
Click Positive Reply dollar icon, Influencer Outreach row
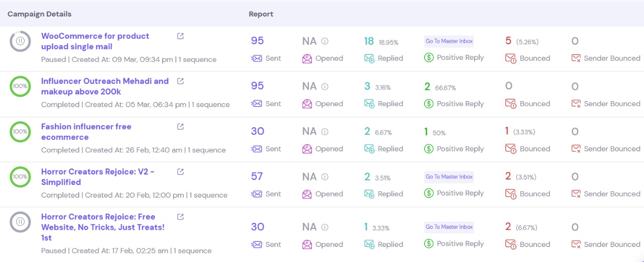click(429, 104)
